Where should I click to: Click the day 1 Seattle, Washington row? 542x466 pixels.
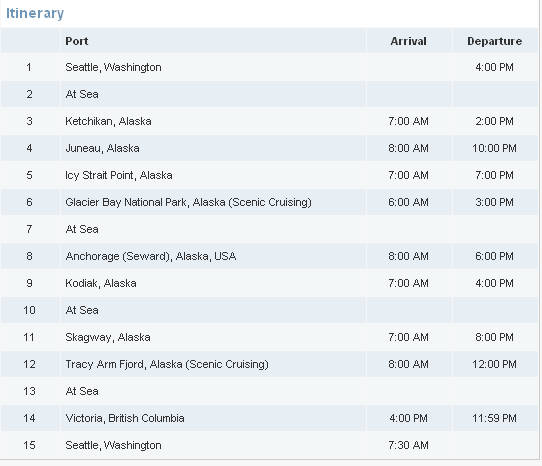pyautogui.click(x=269, y=67)
